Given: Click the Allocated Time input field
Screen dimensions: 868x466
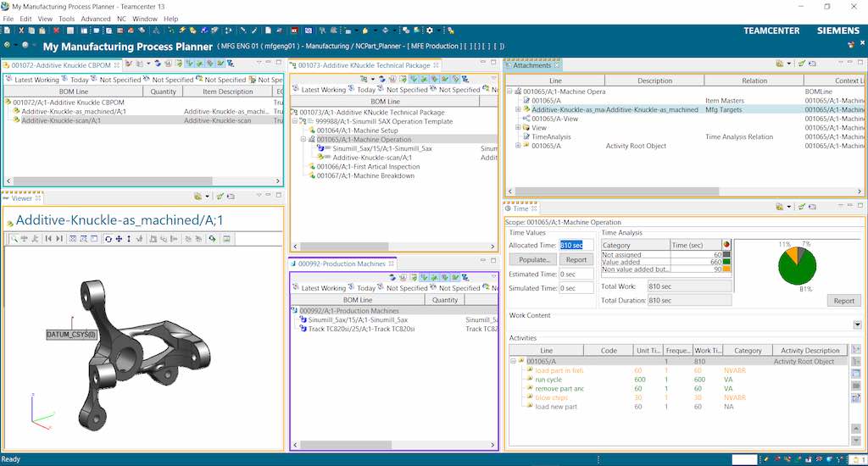Looking at the screenshot, I should 576,245.
